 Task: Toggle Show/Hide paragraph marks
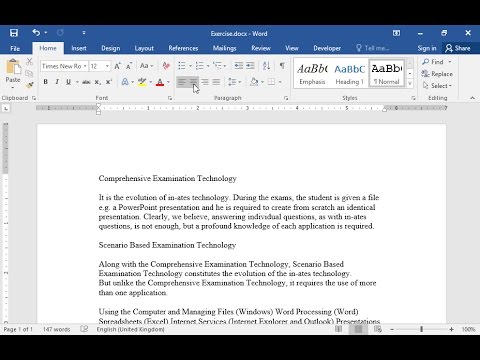pyautogui.click(x=282, y=66)
